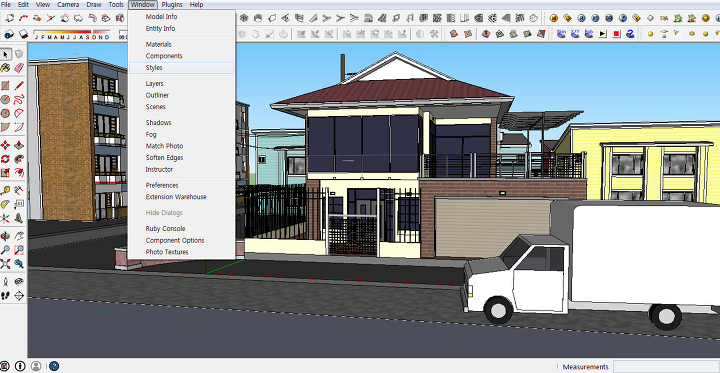Open the Plugins menu

point(172,5)
